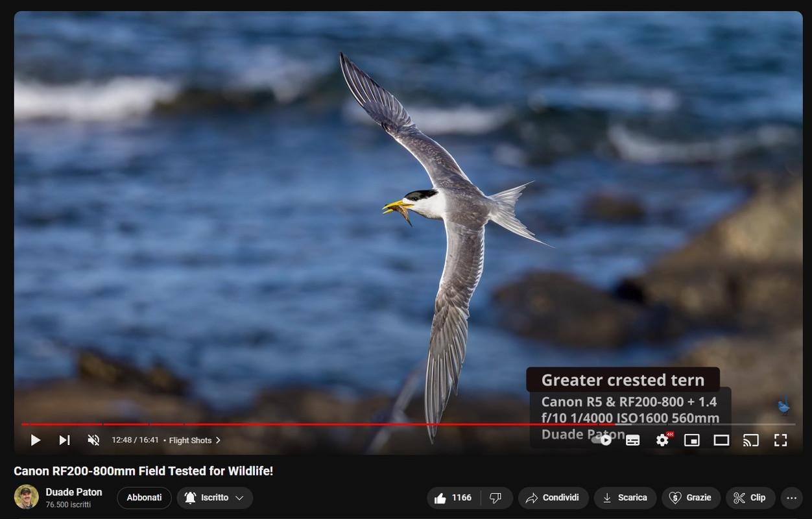The width and height of the screenshot is (812, 519).
Task: Download the video with Scarica
Action: tap(625, 498)
